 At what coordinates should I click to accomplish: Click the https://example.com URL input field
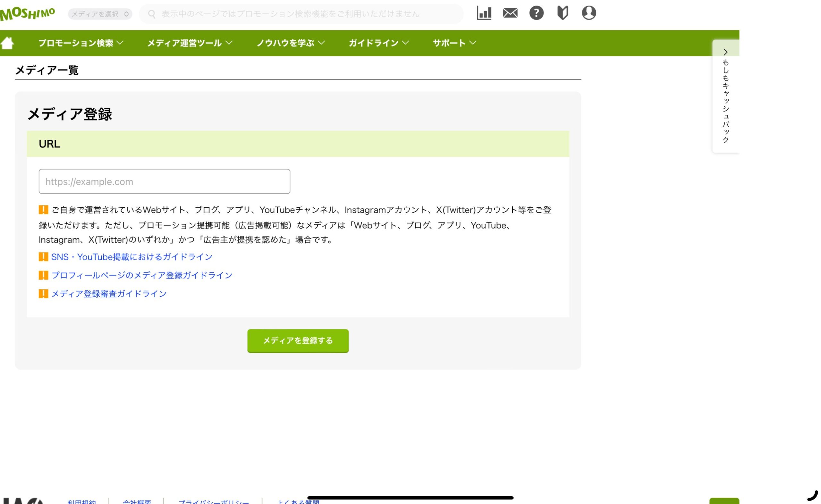(165, 181)
